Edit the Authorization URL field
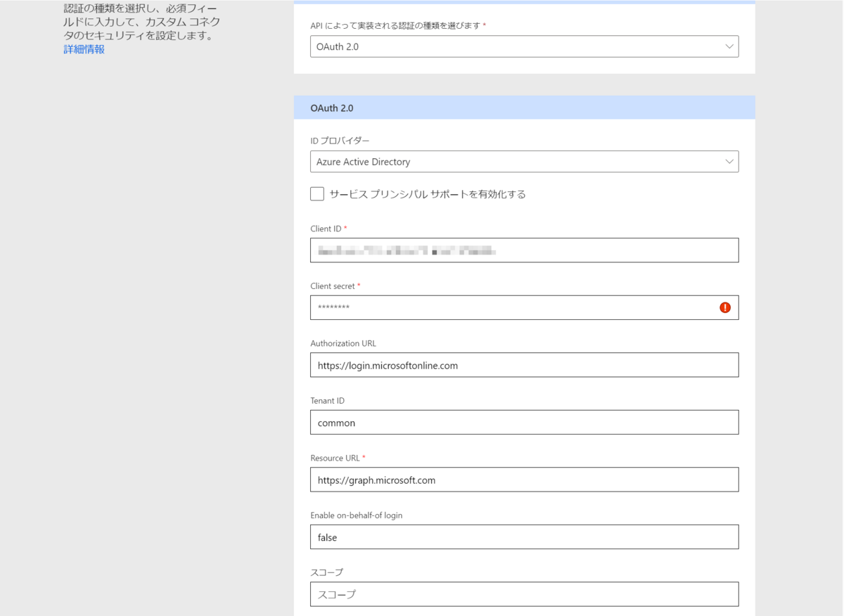844x616 pixels. coord(525,365)
